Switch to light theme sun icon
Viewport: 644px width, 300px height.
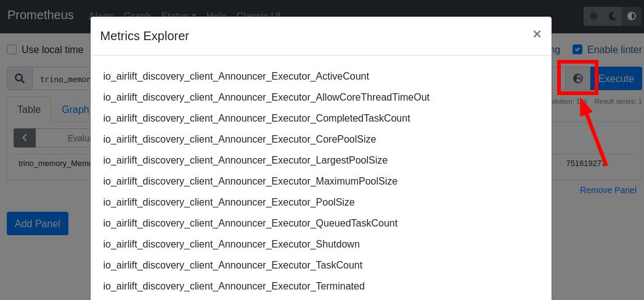593,17
